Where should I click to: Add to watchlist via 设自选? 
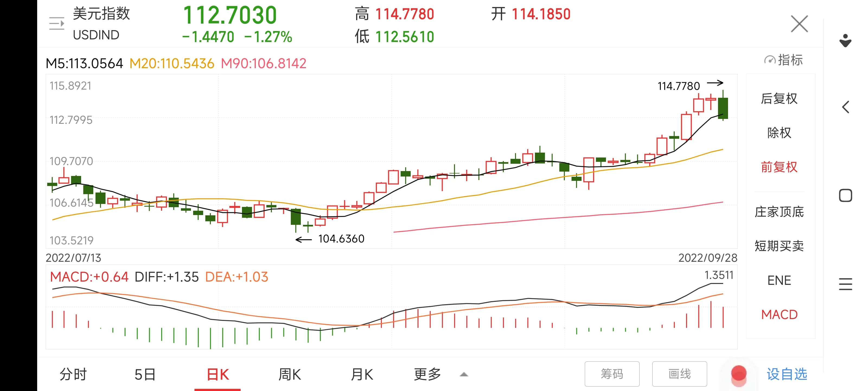click(x=787, y=374)
